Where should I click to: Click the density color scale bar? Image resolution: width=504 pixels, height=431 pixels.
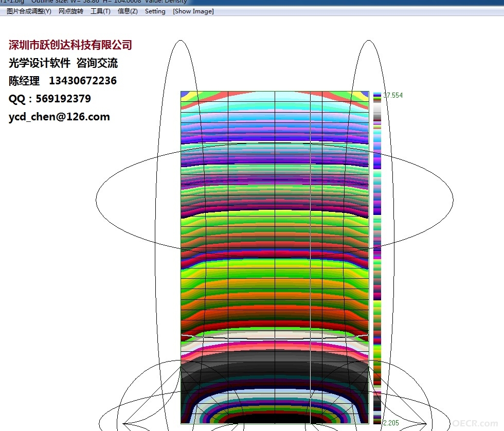click(x=377, y=258)
